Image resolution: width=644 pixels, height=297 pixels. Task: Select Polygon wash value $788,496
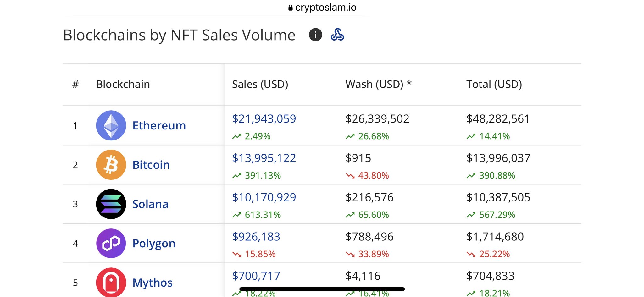[369, 237]
